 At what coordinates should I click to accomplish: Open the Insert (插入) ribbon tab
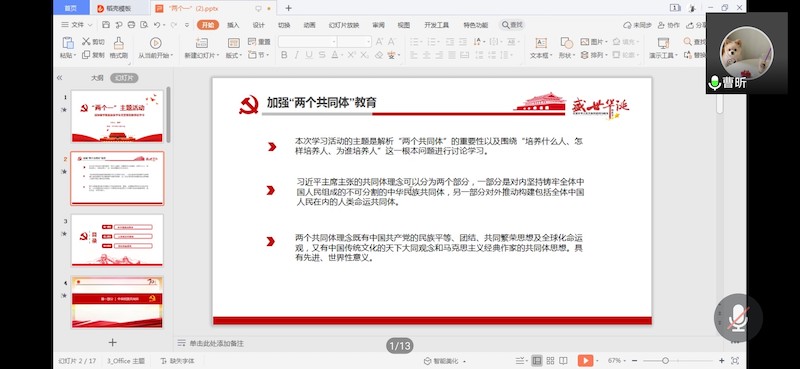233,25
